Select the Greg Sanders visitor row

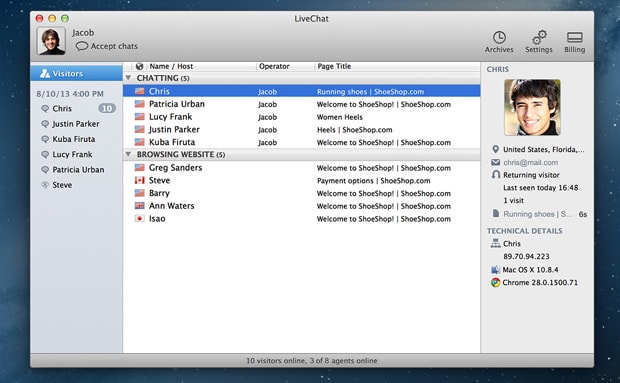pos(302,168)
